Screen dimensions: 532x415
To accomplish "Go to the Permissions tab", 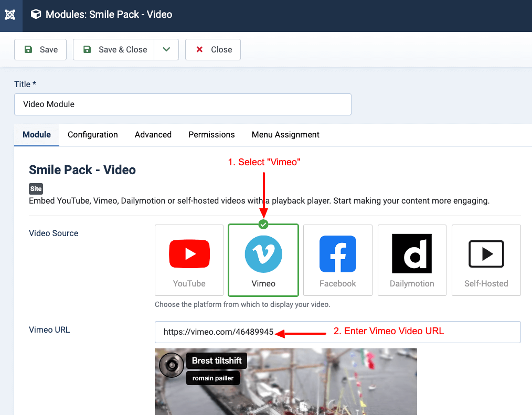I will tap(211, 135).
